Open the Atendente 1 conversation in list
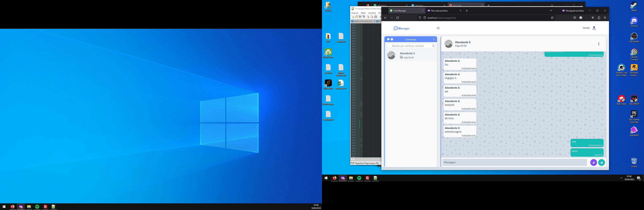This screenshot has width=644, height=210. point(411,55)
